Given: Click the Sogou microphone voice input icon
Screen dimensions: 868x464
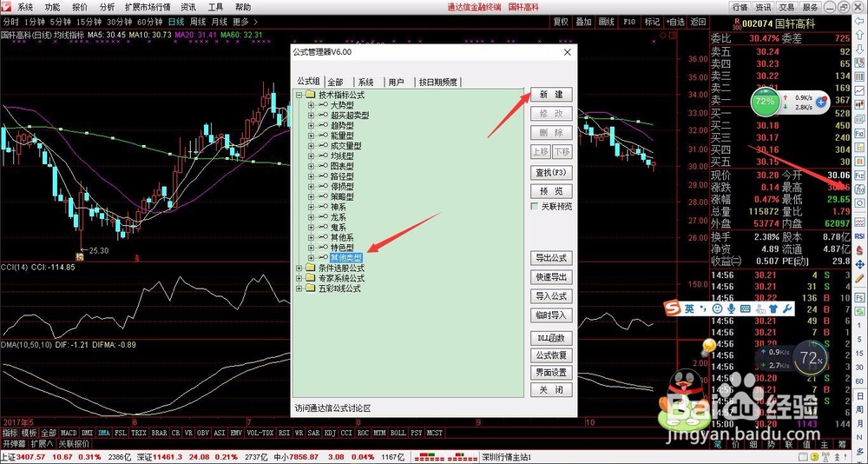Looking at the screenshot, I should coord(731,308).
